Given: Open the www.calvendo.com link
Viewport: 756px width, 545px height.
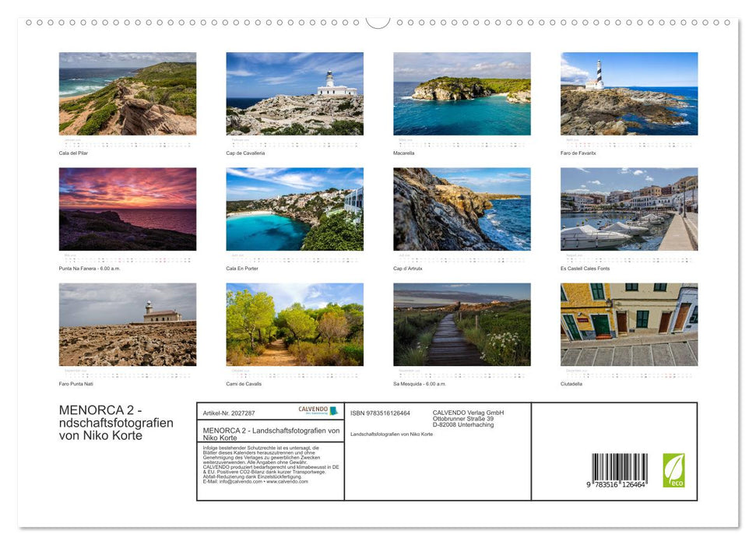Looking at the screenshot, I should pos(288,482).
